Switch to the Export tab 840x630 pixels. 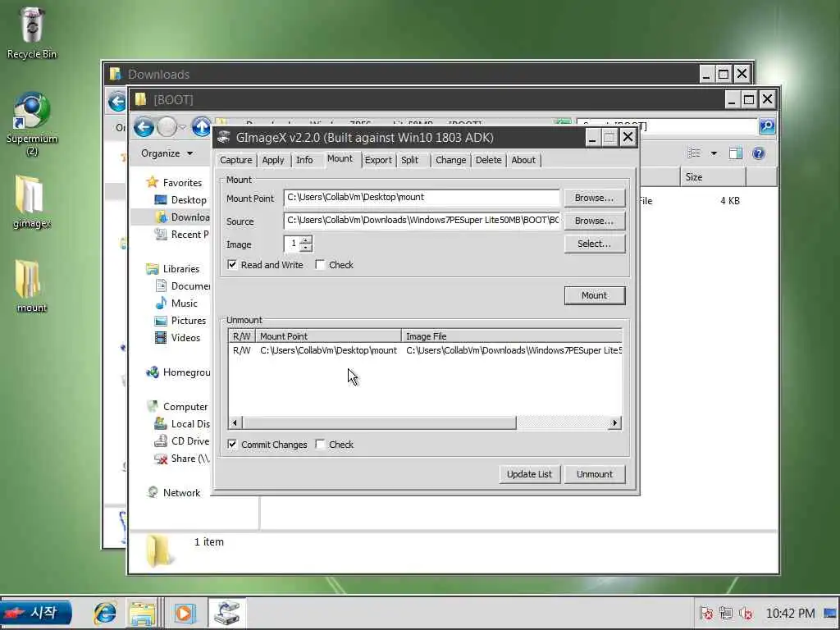378,160
